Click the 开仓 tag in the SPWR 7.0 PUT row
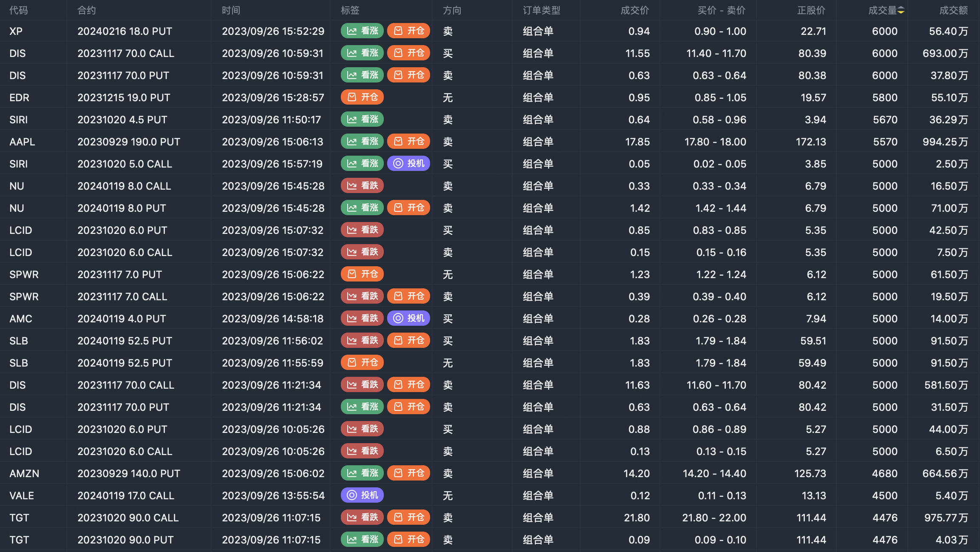 [362, 274]
